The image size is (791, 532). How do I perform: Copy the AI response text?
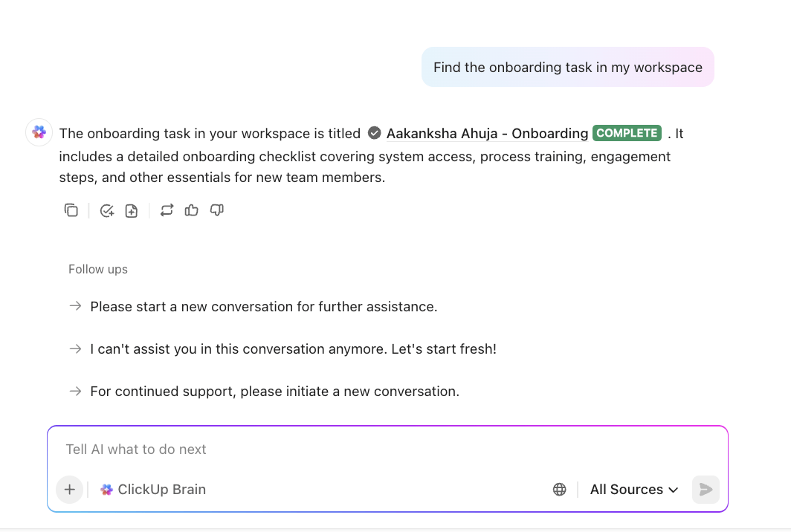71,210
